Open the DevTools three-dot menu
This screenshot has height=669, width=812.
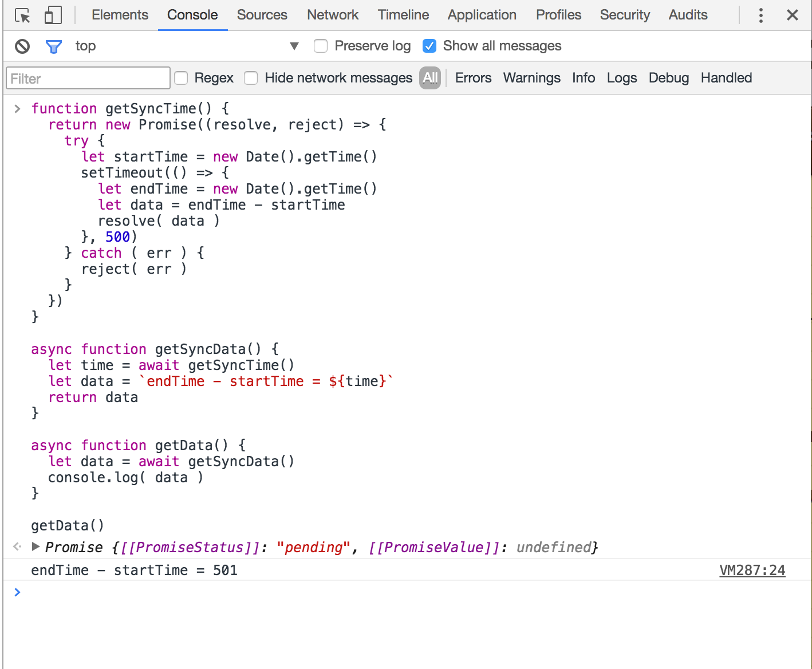coord(760,15)
